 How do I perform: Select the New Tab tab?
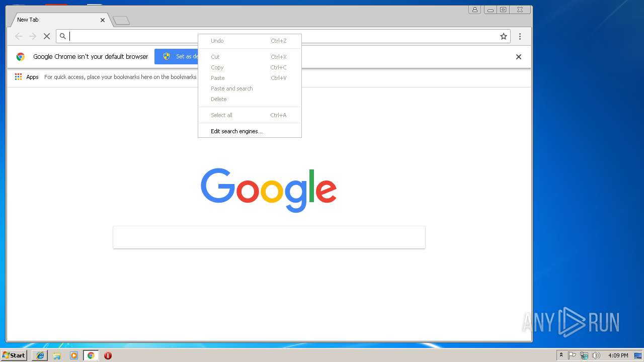pyautogui.click(x=59, y=20)
